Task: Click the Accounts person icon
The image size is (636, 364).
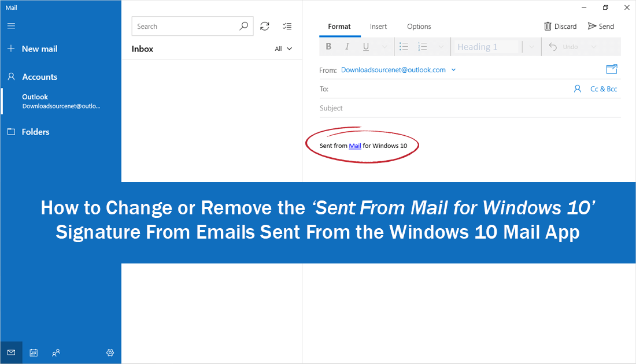Action: click(12, 77)
